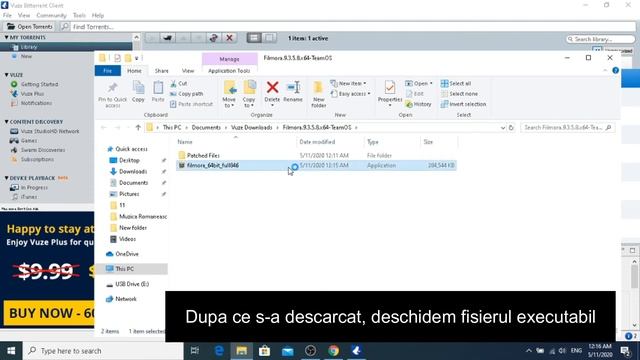Collapse the CONTENT DISCOVERY section in Vuze
This screenshot has width=640, height=360.
coord(7,122)
